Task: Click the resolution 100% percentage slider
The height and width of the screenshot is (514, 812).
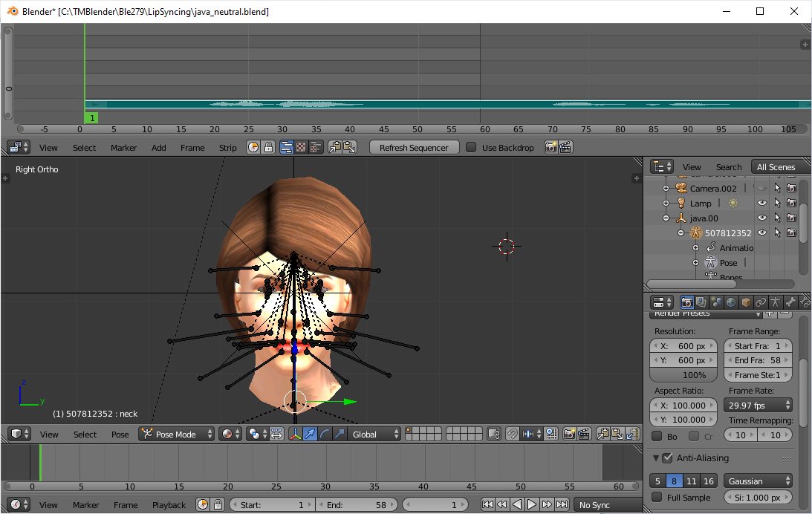Action: tap(683, 375)
